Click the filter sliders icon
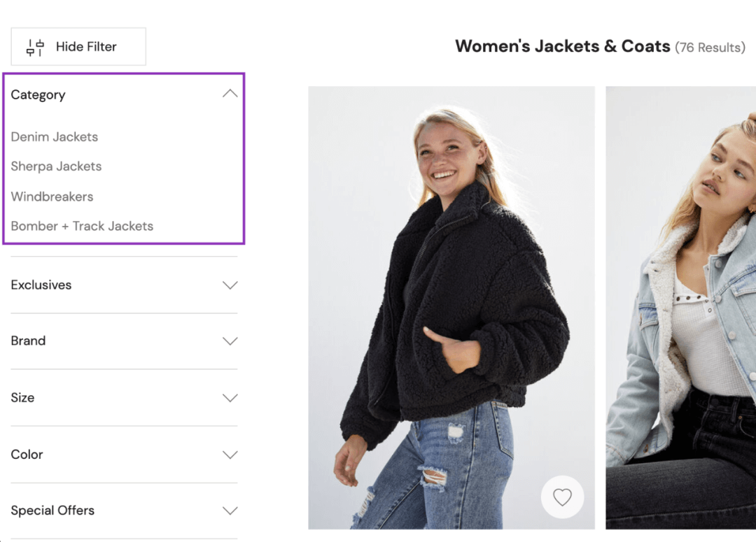 (35, 47)
